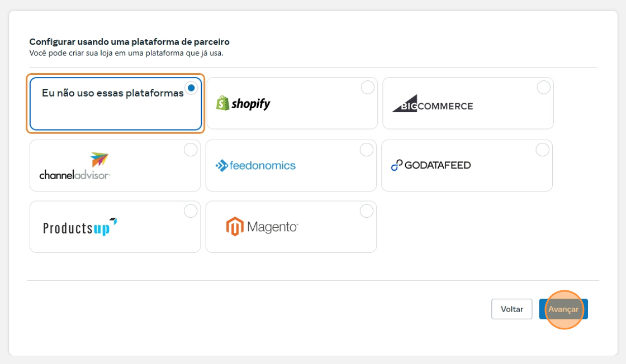Select the Feedonomics radio button

[367, 150]
